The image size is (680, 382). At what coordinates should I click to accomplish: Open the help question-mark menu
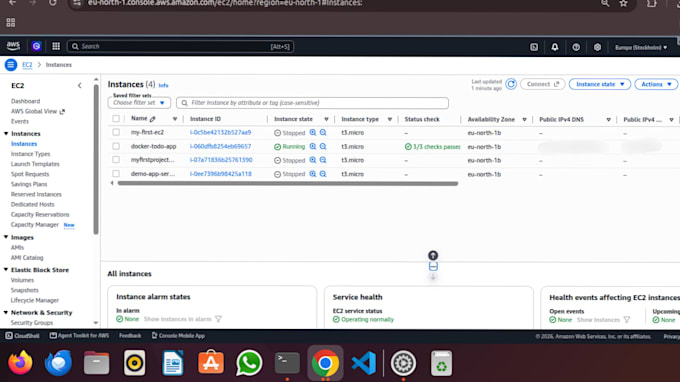[576, 47]
